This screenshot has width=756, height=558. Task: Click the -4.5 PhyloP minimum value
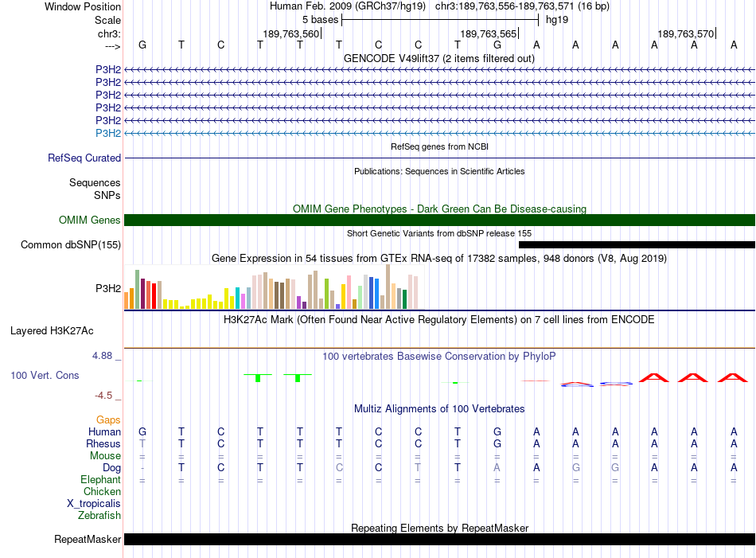103,396
